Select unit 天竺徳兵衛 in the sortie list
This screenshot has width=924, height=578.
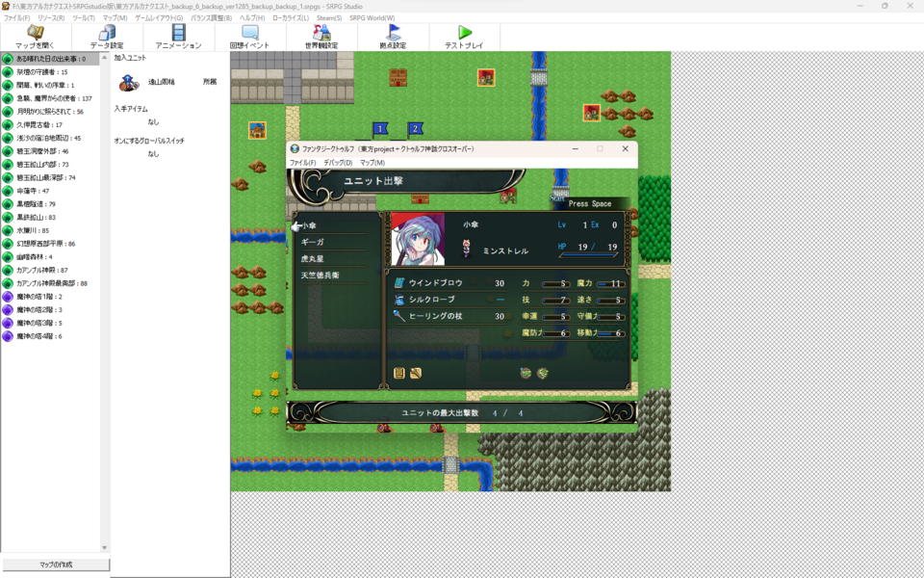320,276
